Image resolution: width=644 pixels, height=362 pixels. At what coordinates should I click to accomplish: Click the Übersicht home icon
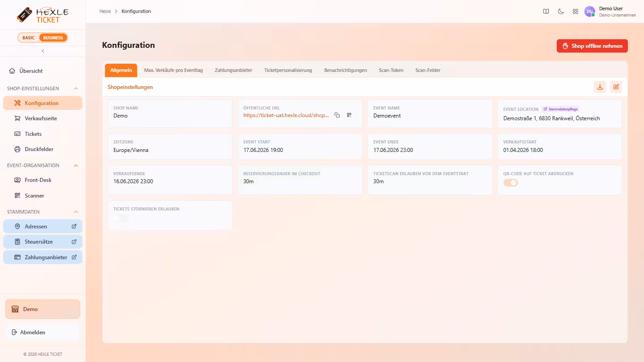(x=12, y=71)
